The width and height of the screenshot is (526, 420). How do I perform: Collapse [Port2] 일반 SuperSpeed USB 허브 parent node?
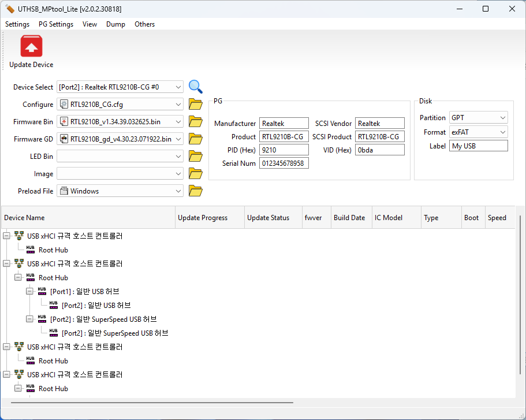point(29,319)
